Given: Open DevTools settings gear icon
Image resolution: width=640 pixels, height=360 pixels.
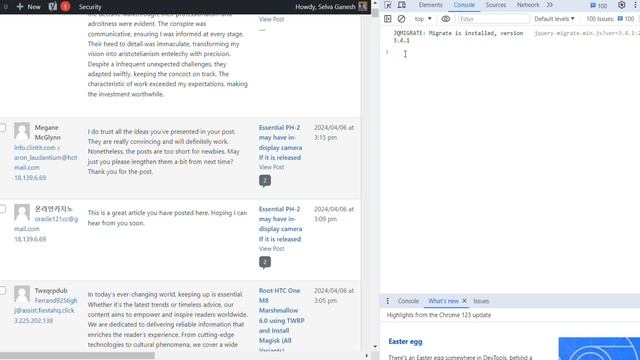Looking at the screenshot, I should coord(621,5).
